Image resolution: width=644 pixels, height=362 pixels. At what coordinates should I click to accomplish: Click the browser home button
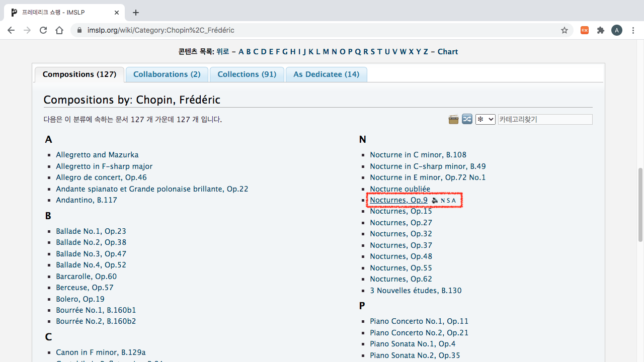[59, 30]
